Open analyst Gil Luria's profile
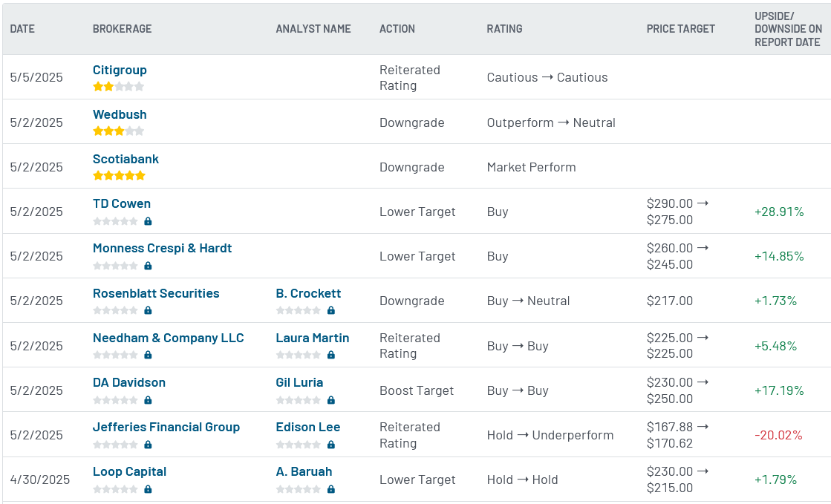This screenshot has width=831, height=504. (x=299, y=382)
